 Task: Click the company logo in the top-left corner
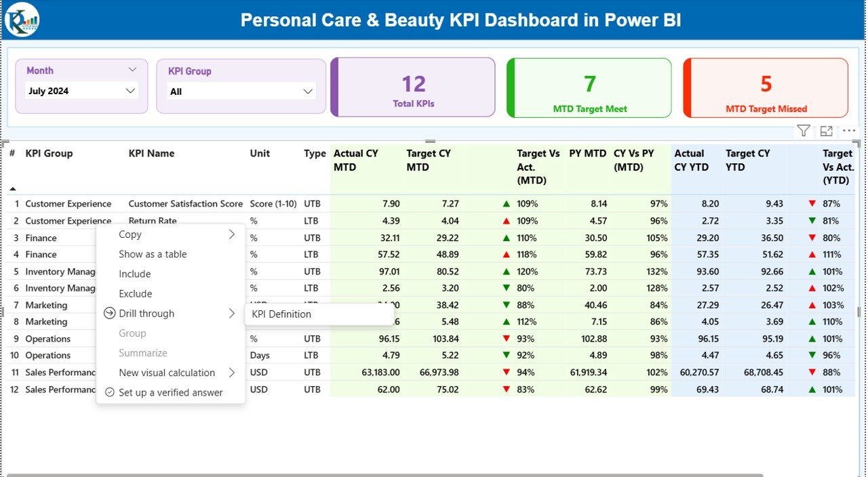pos(22,20)
